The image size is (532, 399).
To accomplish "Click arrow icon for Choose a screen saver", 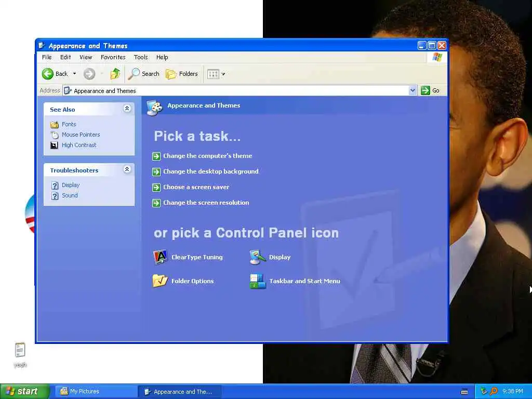I will pyautogui.click(x=156, y=187).
